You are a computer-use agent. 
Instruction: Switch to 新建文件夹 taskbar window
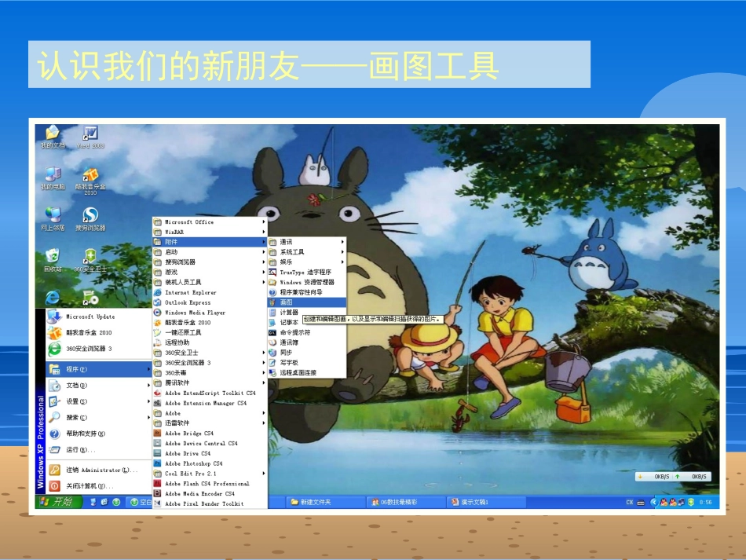[x=325, y=502]
